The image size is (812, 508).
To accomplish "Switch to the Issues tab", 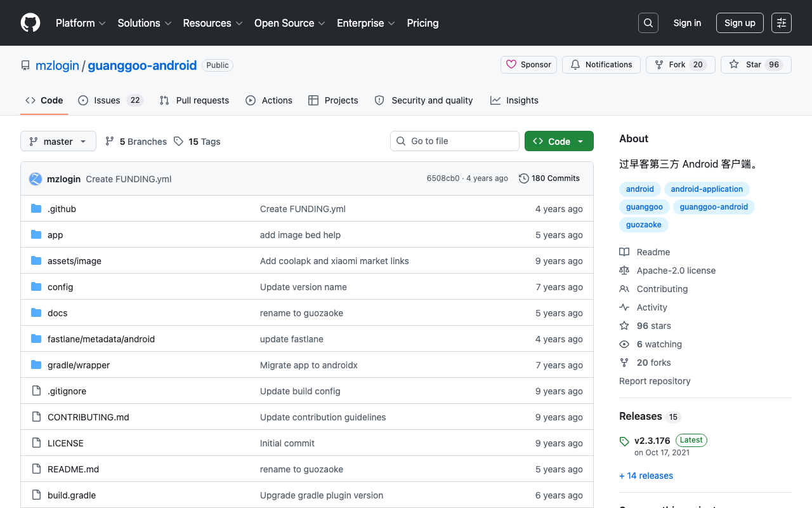I will [111, 100].
